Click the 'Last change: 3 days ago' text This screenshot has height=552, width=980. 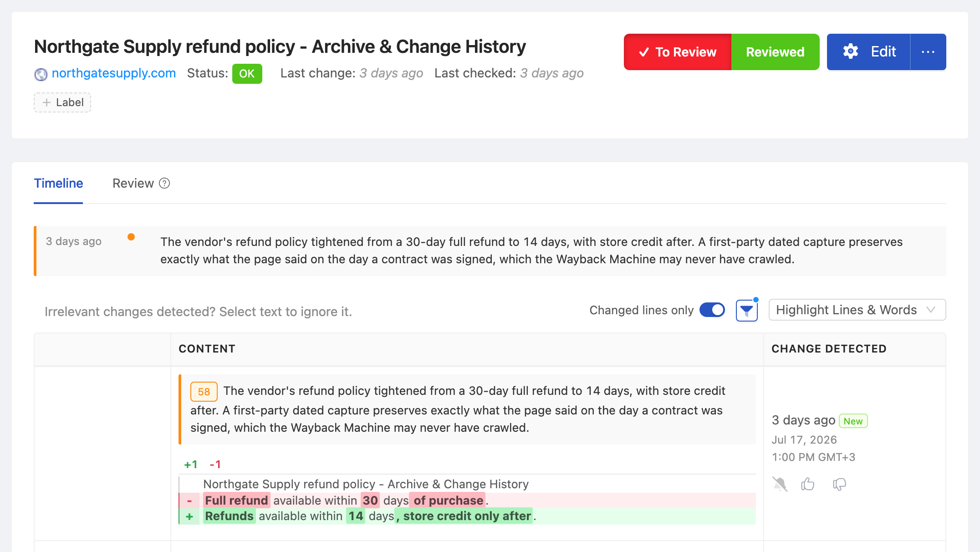(352, 73)
